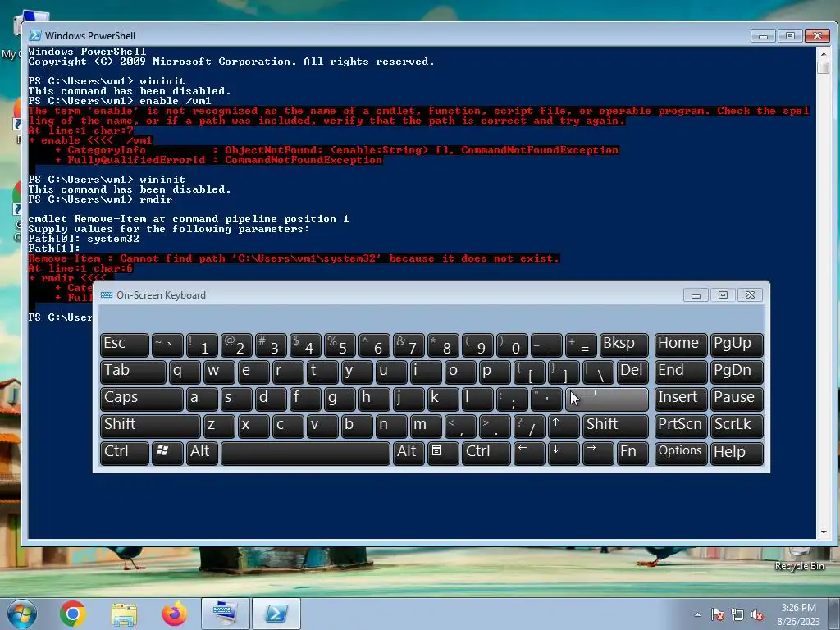Screen dimensions: 840x630
Task: Toggle the right Alt key
Action: 409,452
